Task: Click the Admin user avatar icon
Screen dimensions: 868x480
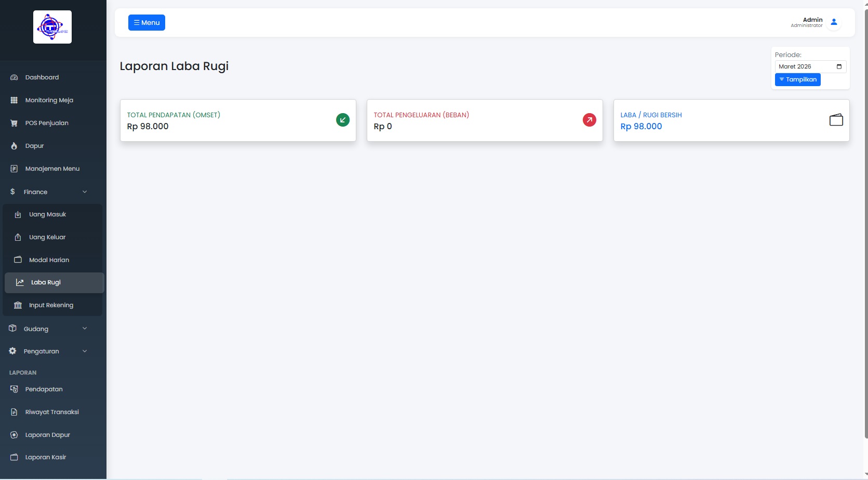Action: click(x=834, y=22)
